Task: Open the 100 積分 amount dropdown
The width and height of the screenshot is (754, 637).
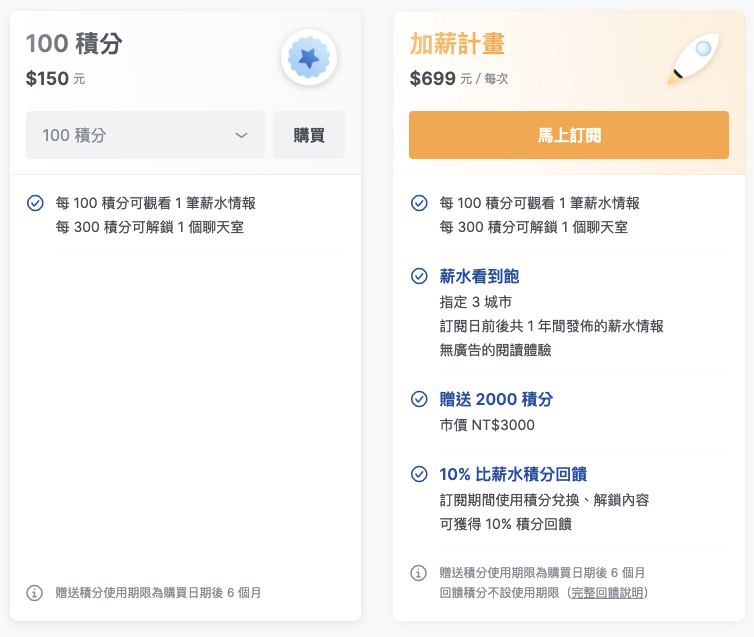Action: [x=145, y=135]
